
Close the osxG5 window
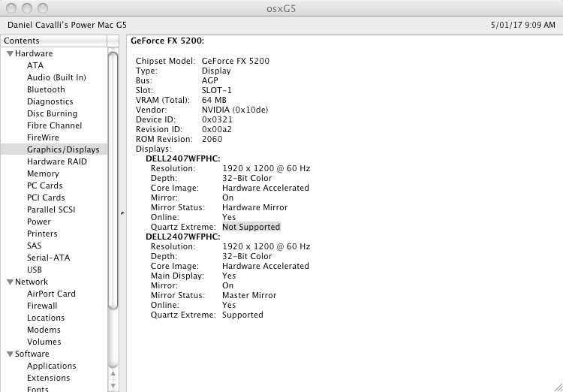[x=11, y=8]
